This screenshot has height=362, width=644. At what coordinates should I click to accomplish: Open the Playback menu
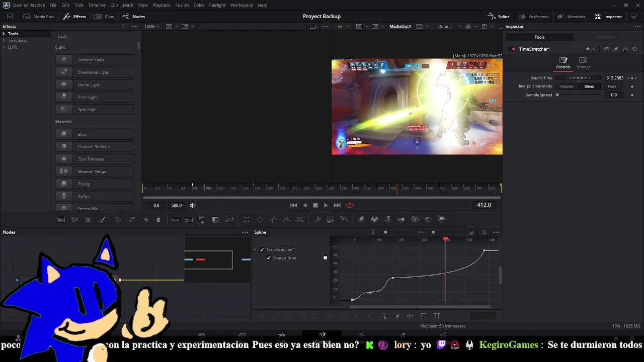[162, 5]
